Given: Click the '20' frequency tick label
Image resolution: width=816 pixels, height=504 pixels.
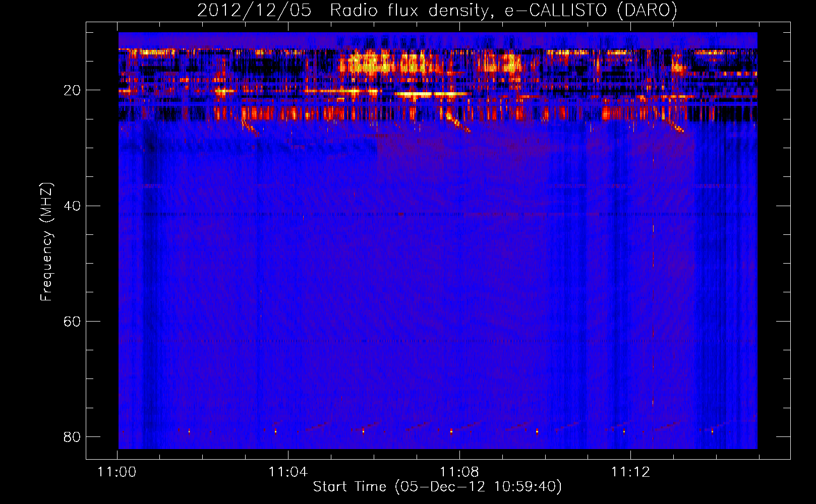Looking at the screenshot, I should 72,90.
